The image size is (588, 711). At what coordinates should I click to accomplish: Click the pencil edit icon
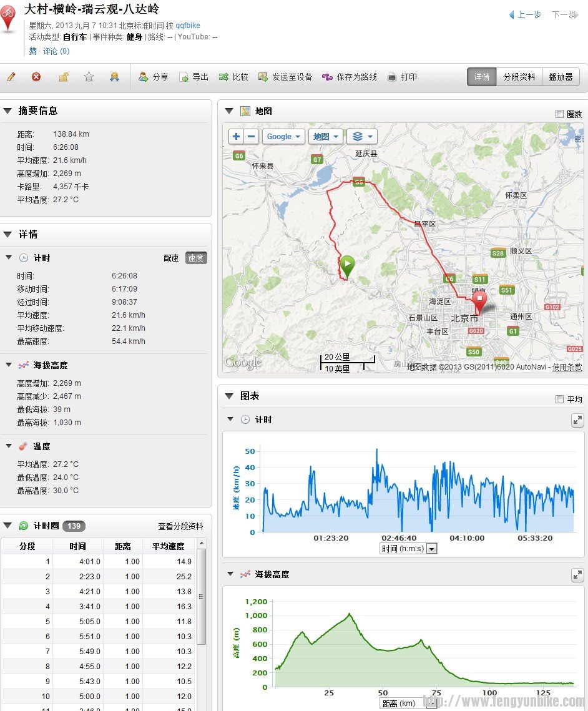11,77
